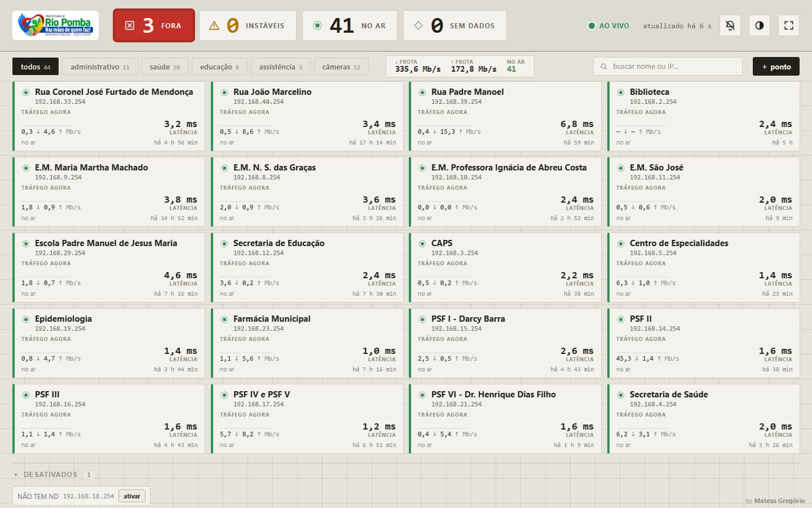Screen dimensions: 812x508
Task: Click status icon of PSF II card
Action: tap(621, 319)
